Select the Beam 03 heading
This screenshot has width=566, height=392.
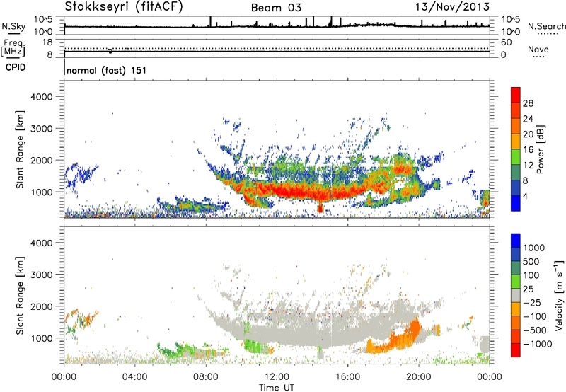tap(276, 8)
